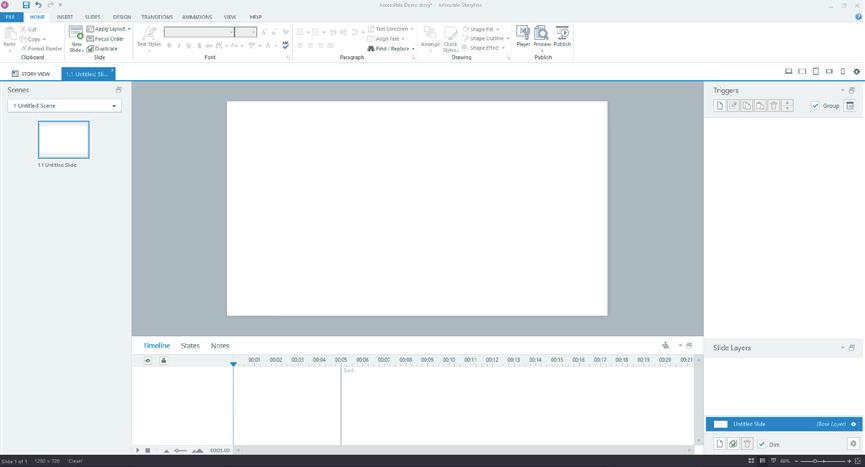Switch to the States tab
Viewport: 865px width, 467px height.
190,346
